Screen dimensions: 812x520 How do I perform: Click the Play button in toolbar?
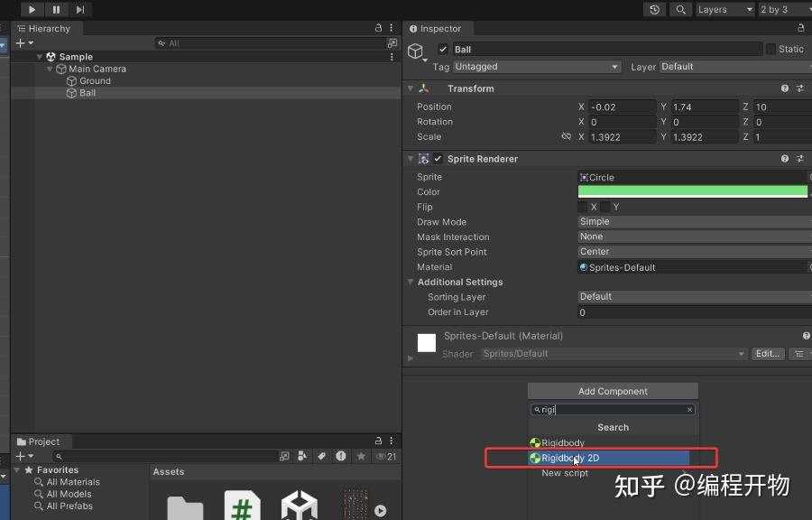32,9
